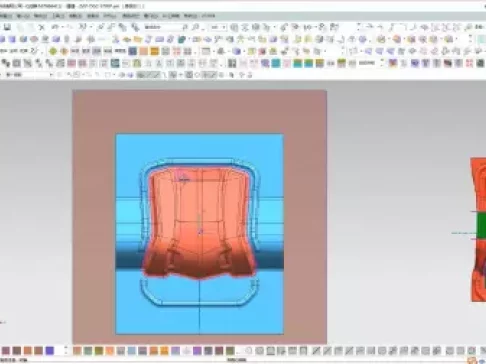Click the teal screen-like icon in toolbar
486x364 pixels.
[x=115, y=63]
